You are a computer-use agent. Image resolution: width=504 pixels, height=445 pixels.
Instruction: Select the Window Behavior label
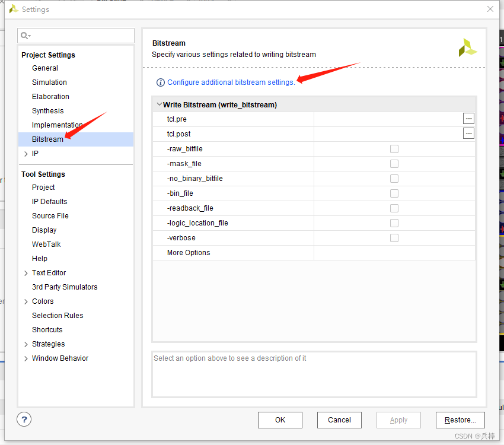[60, 358]
